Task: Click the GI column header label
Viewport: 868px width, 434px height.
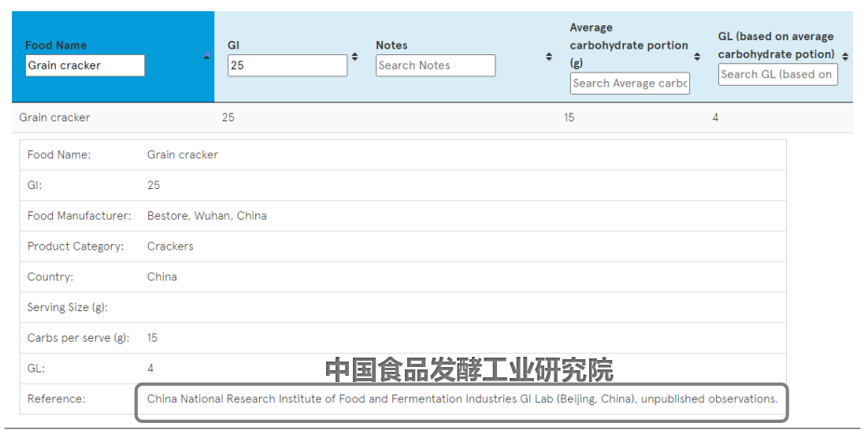Action: coord(233,46)
